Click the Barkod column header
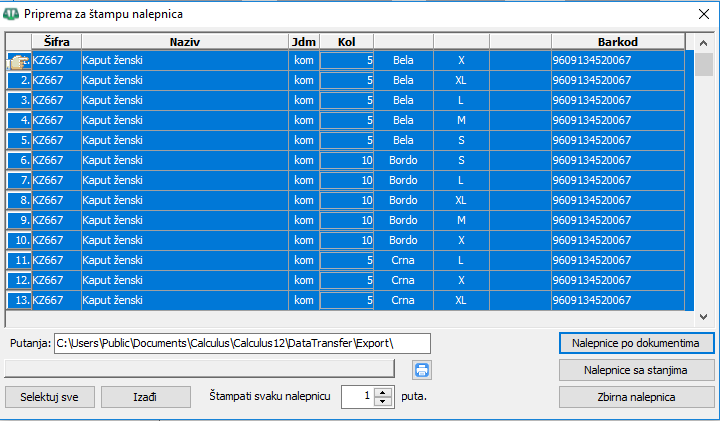This screenshot has height=421, width=720. [618, 42]
